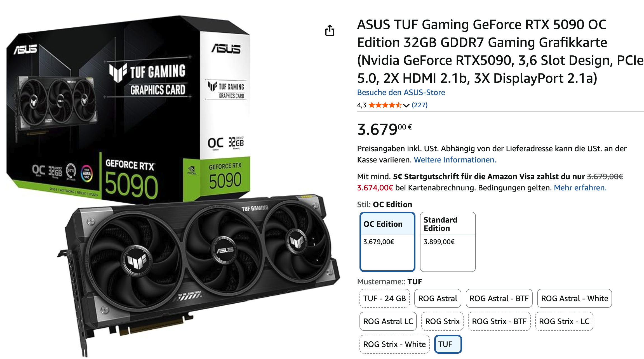Choose the ROG Astral variant

pos(438,298)
